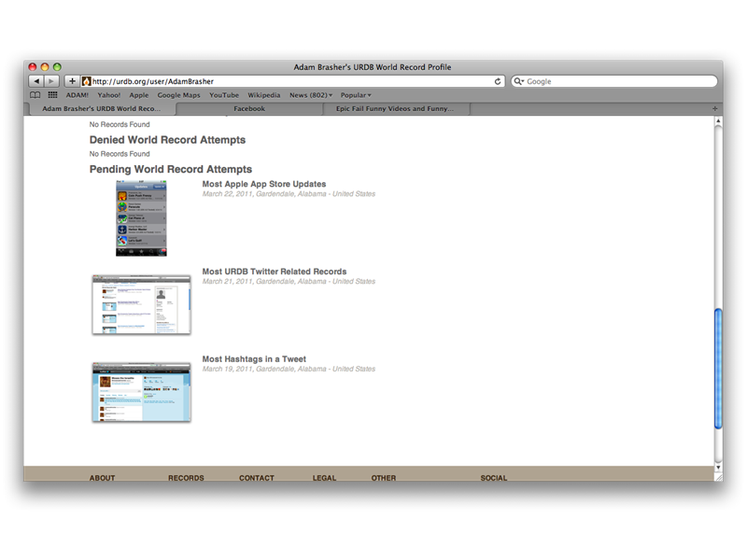Open the ADAM! bookmark
747x560 pixels.
click(x=78, y=95)
